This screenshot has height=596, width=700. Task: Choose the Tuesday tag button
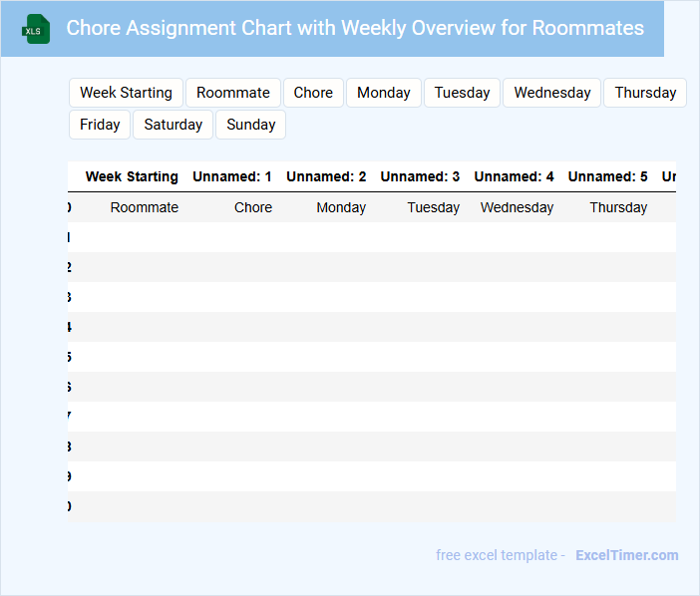pos(463,93)
